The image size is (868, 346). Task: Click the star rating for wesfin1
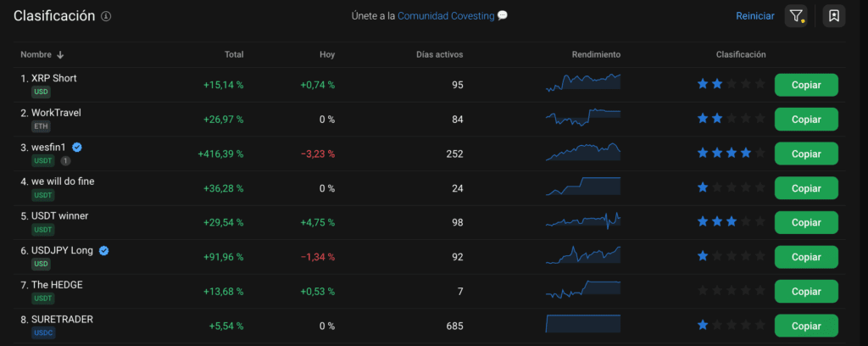point(731,153)
